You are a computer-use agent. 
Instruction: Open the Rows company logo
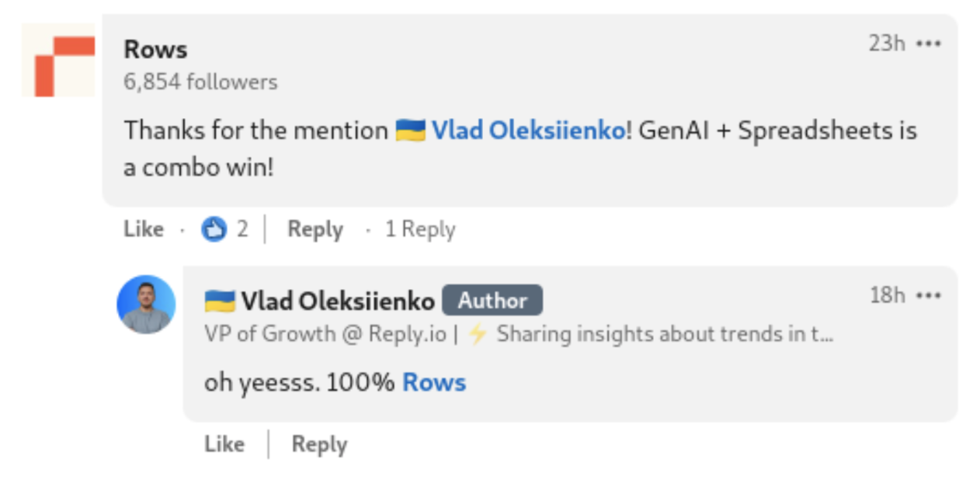[58, 61]
